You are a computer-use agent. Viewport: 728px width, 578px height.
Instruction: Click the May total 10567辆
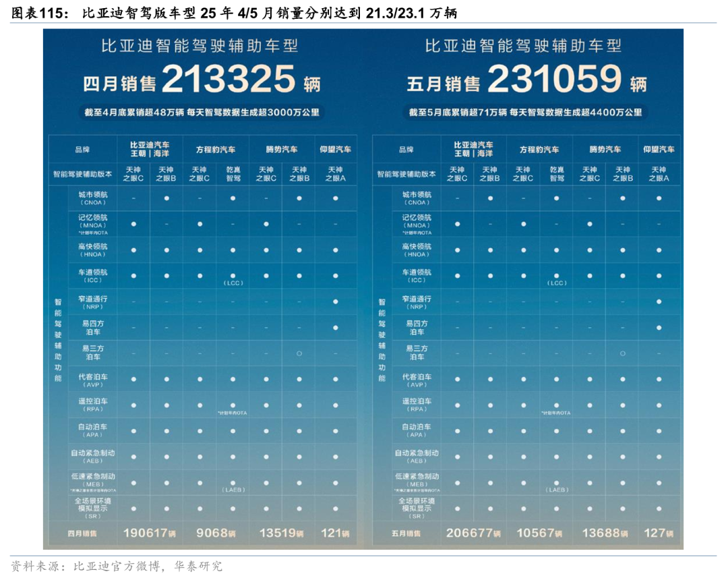pyautogui.click(x=539, y=533)
